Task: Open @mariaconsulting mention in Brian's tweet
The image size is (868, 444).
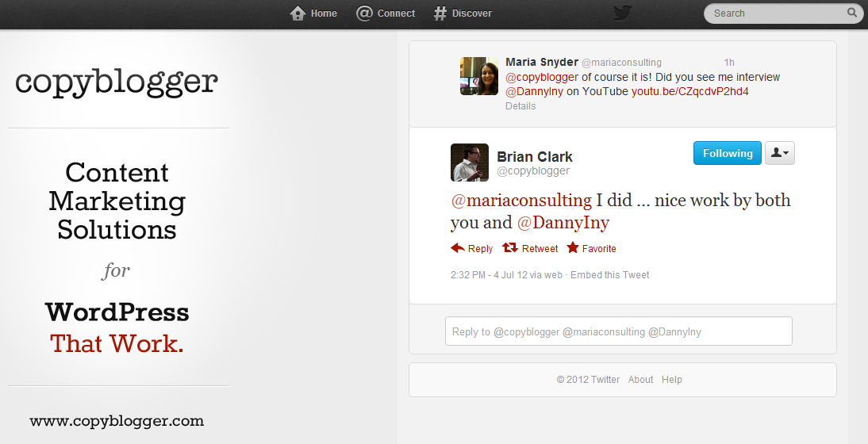Action: (521, 200)
